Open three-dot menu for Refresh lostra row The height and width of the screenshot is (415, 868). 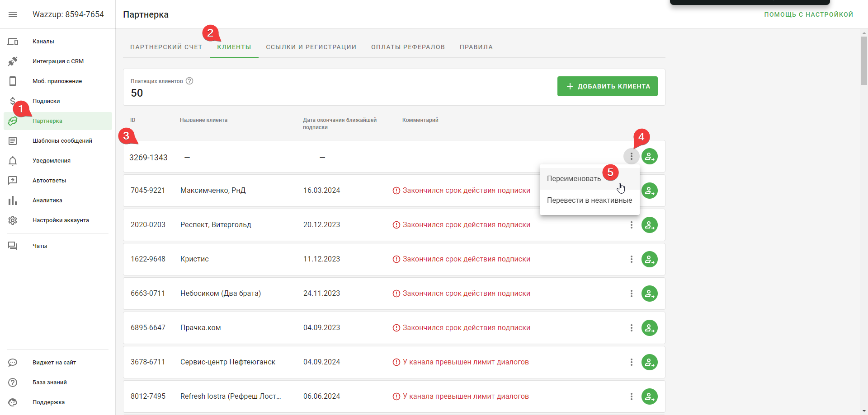[x=632, y=396]
